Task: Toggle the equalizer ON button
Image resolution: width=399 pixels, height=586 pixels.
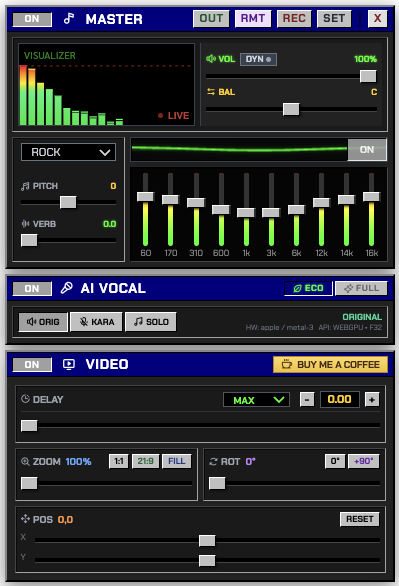Action: [x=367, y=149]
